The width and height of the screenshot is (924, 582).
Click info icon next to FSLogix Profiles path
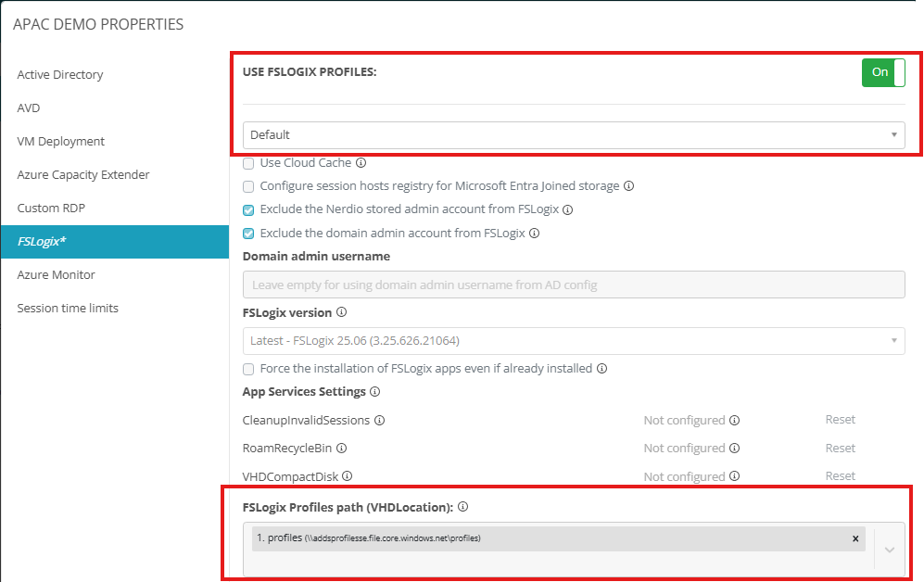462,507
